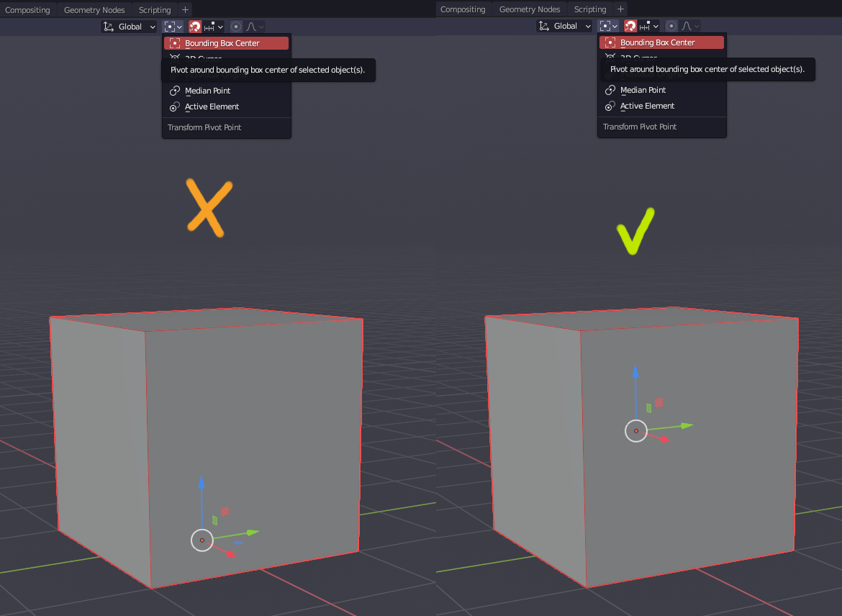842x616 pixels.
Task: Click the Bounding Box Center icon
Action: click(x=174, y=42)
